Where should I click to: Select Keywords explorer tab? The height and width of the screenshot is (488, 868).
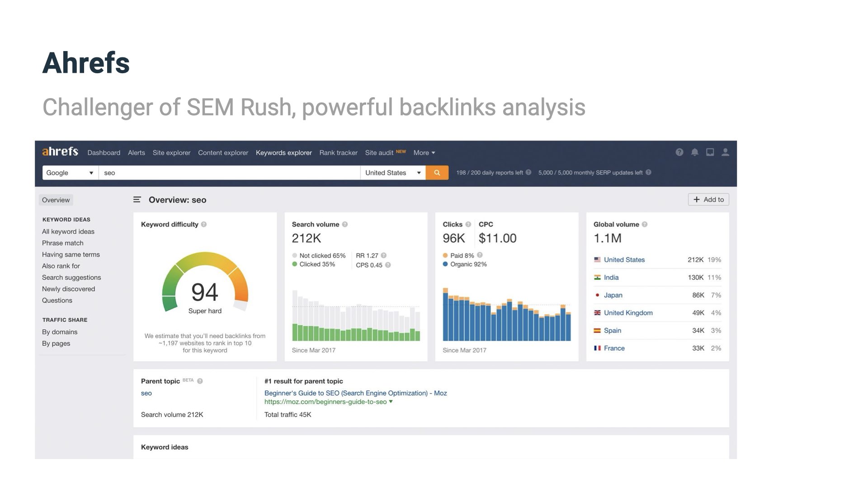click(284, 153)
